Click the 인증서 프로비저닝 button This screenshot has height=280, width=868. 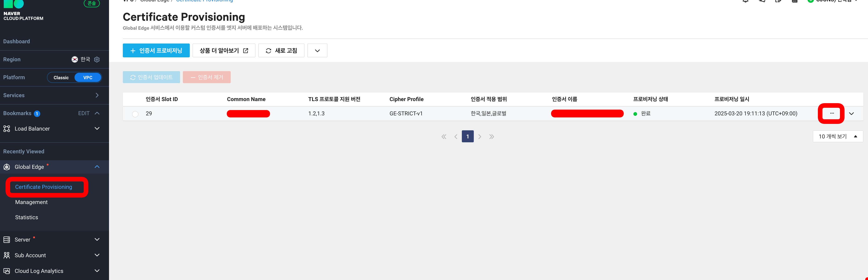(x=156, y=51)
